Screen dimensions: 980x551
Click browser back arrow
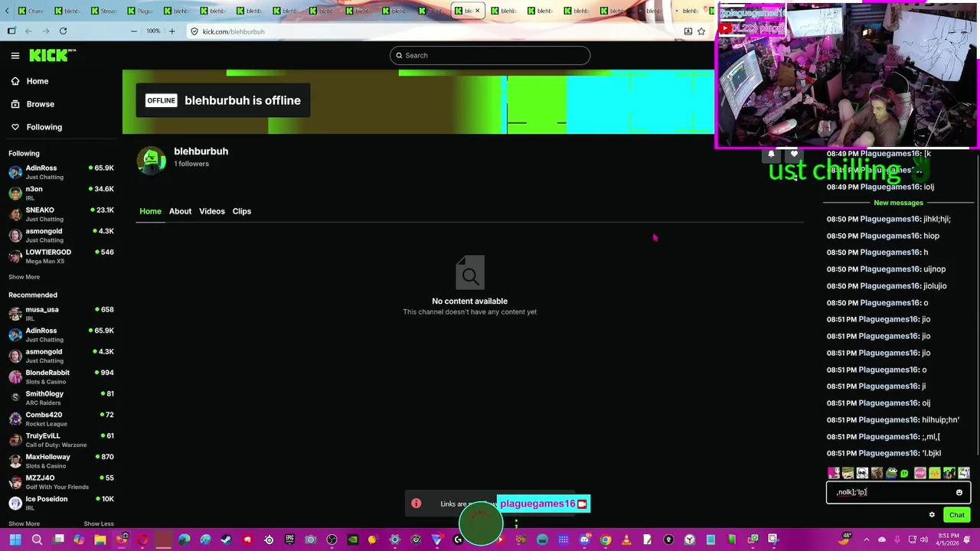click(x=28, y=31)
